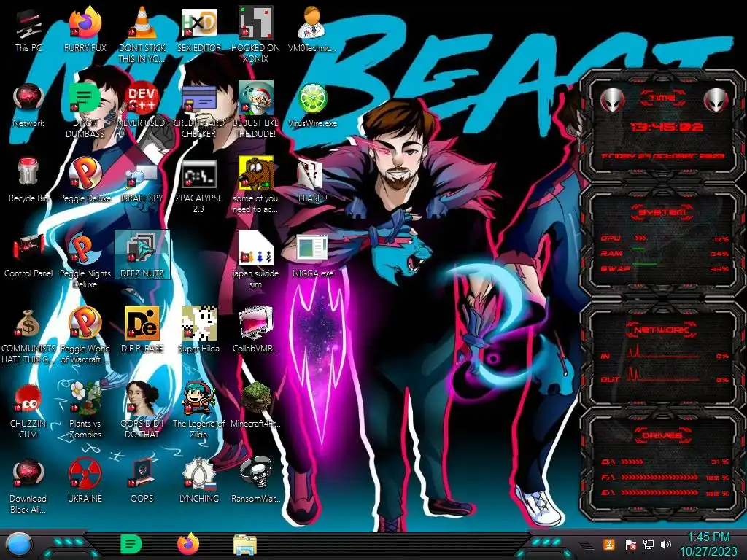Open the dog icon labeled some of you need
747x560 pixels.
click(x=255, y=186)
